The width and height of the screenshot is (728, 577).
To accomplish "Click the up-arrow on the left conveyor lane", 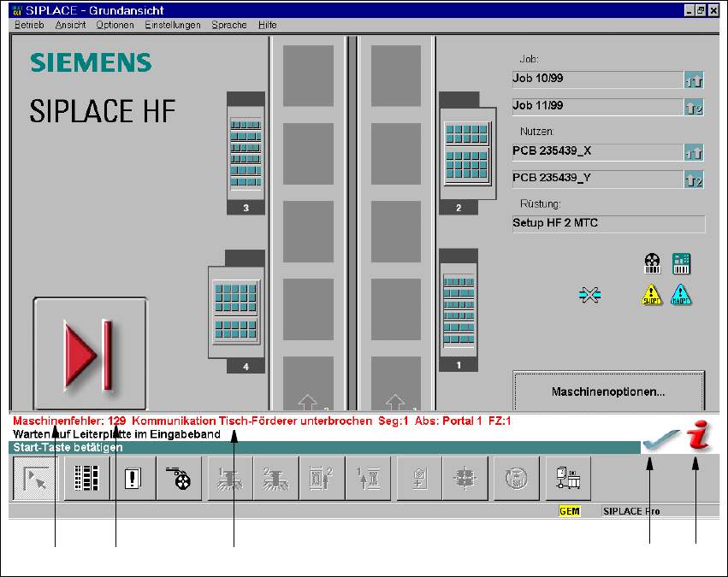I will tap(307, 403).
